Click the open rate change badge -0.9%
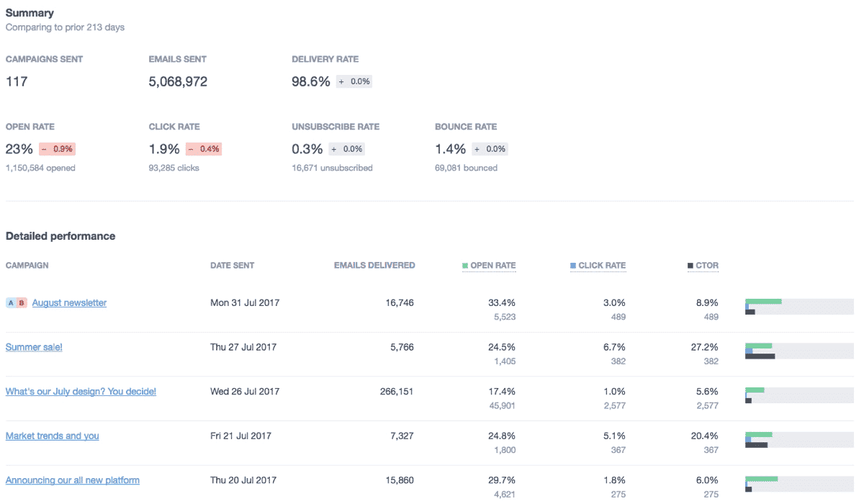 point(57,149)
